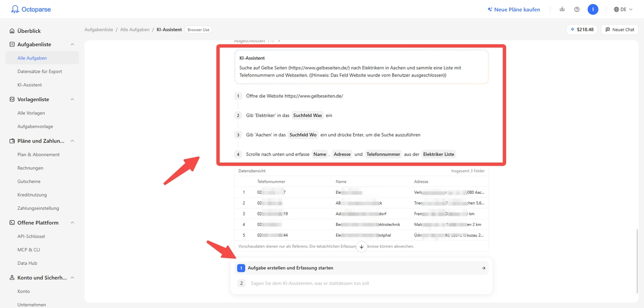Open the DE language dropdown

tap(623, 9)
